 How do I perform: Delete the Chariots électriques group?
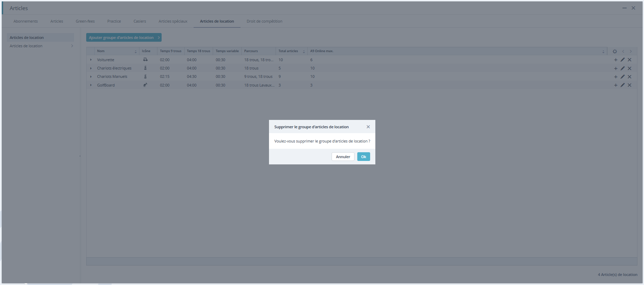coord(629,68)
